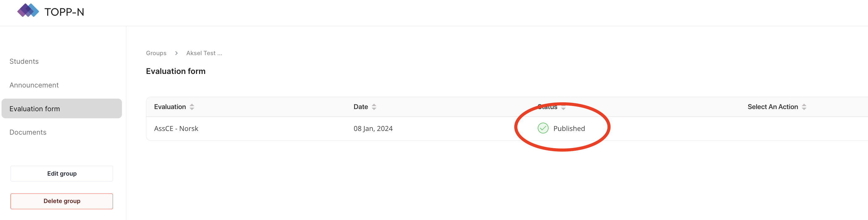Open the Students sidebar section

(x=24, y=61)
